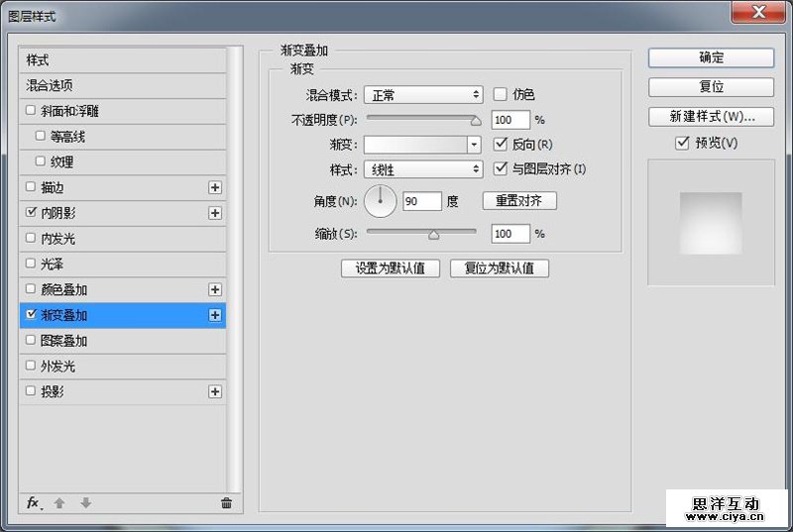Click the plus icon beside 渐变叠加

point(215,315)
